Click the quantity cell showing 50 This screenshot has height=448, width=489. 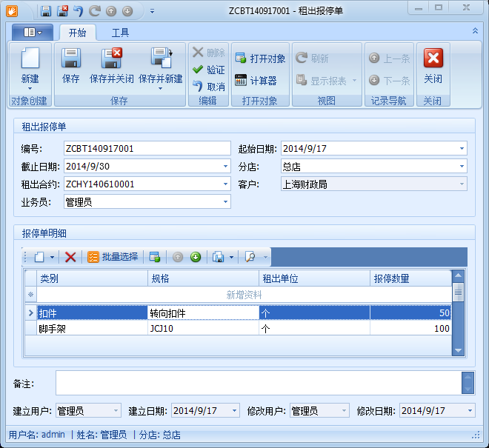pyautogui.click(x=411, y=313)
